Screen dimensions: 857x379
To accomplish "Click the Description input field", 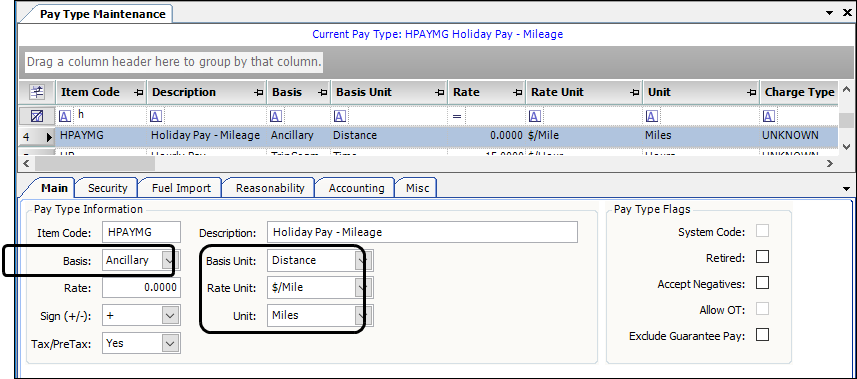I will point(422,232).
